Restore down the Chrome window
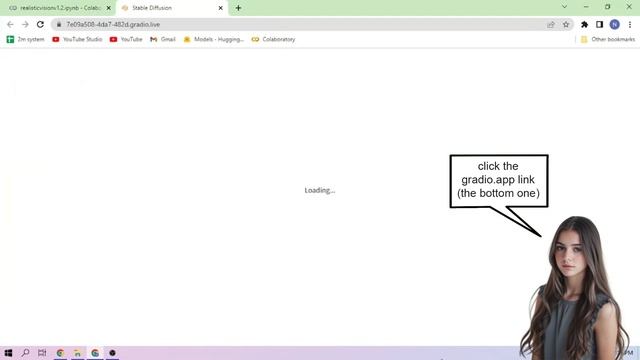The height and width of the screenshot is (360, 640). tap(608, 7)
